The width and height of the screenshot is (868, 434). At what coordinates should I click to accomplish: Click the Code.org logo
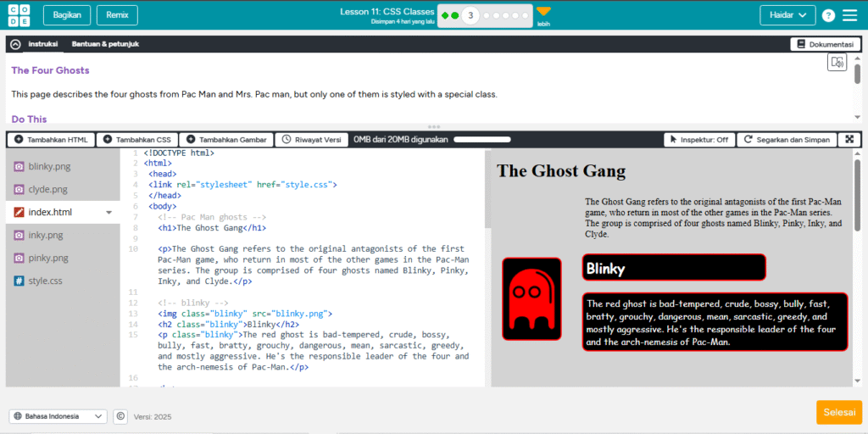pyautogui.click(x=18, y=15)
